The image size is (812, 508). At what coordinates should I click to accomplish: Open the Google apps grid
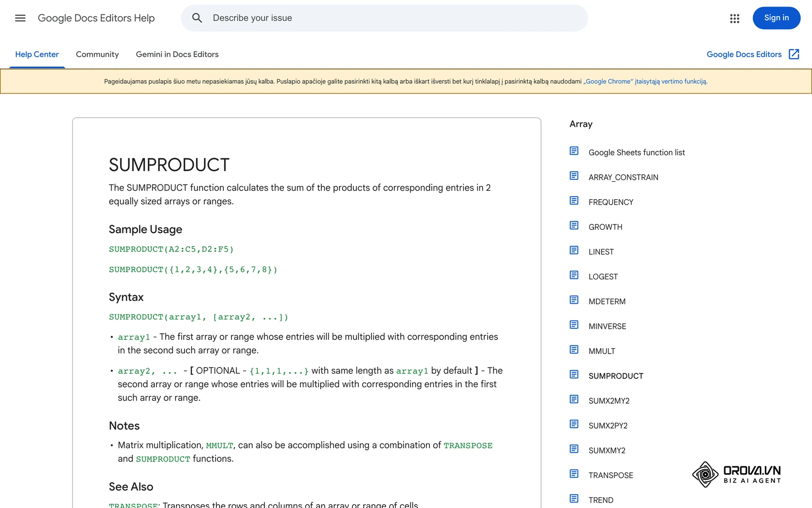pyautogui.click(x=734, y=18)
